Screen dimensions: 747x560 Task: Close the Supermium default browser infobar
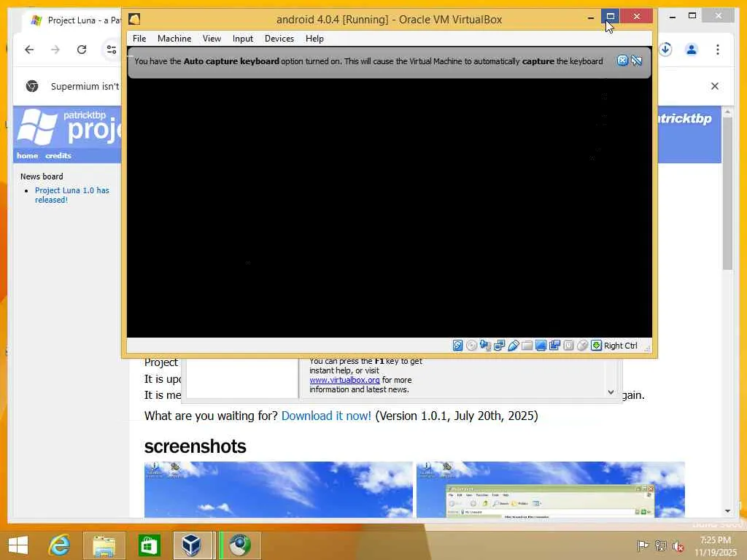[715, 86]
